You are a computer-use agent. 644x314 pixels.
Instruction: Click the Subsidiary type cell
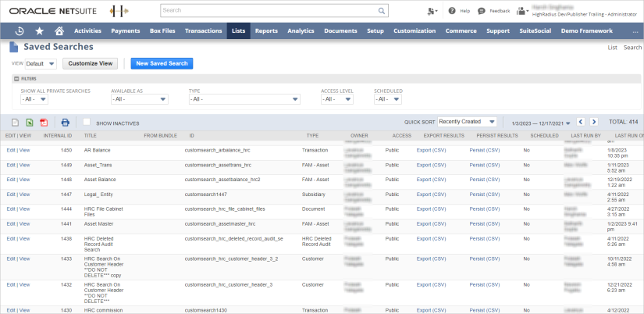tap(313, 194)
